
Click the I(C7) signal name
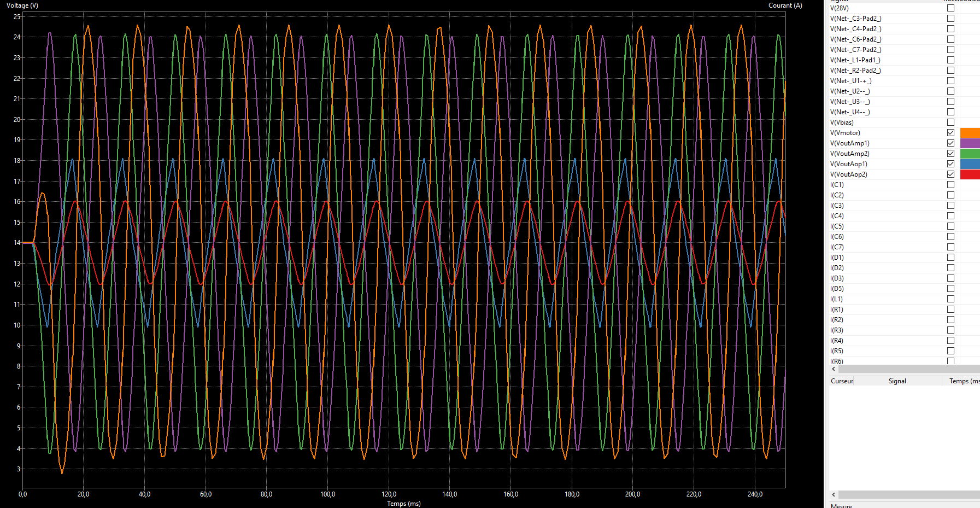[x=837, y=247]
